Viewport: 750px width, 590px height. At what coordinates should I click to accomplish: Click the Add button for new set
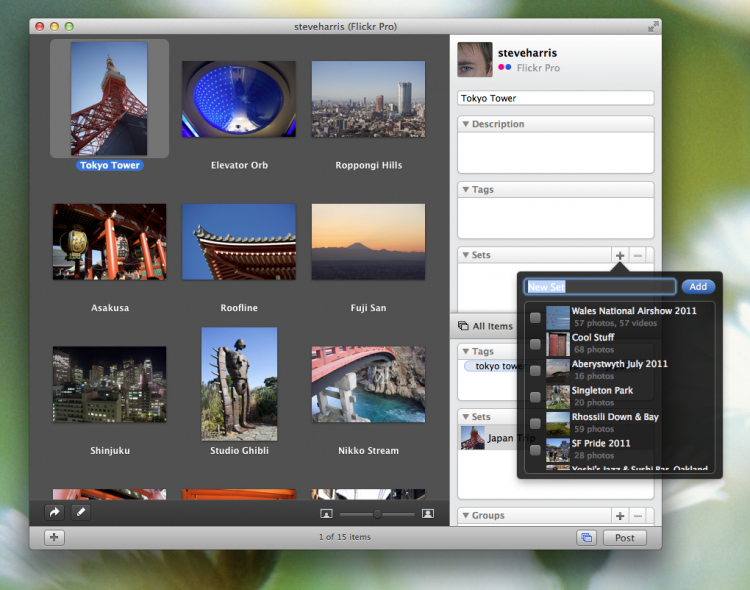[x=698, y=287]
